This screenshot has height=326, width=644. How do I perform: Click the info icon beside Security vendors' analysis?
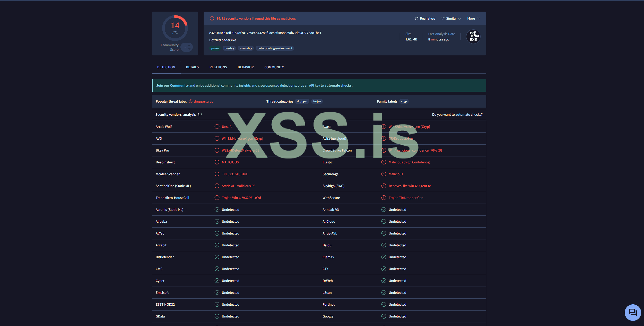click(200, 114)
